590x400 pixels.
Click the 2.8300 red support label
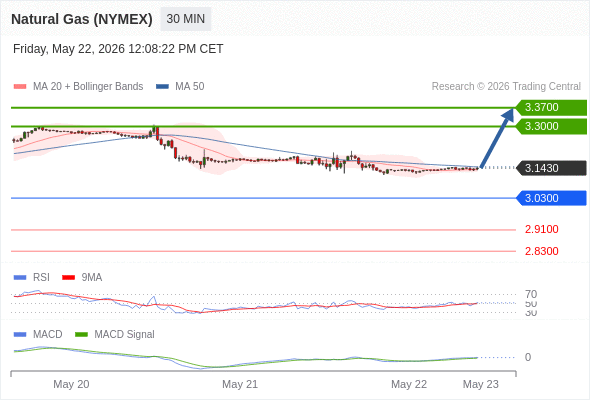pyautogui.click(x=541, y=251)
